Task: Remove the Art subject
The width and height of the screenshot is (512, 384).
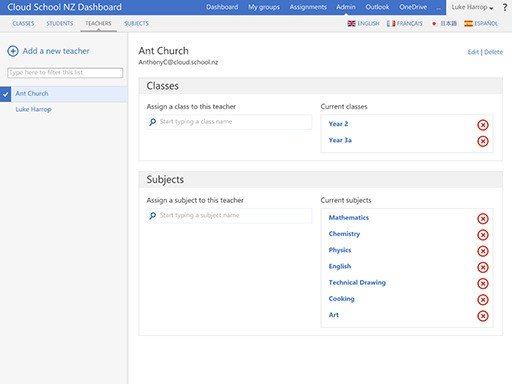Action: pyautogui.click(x=483, y=316)
